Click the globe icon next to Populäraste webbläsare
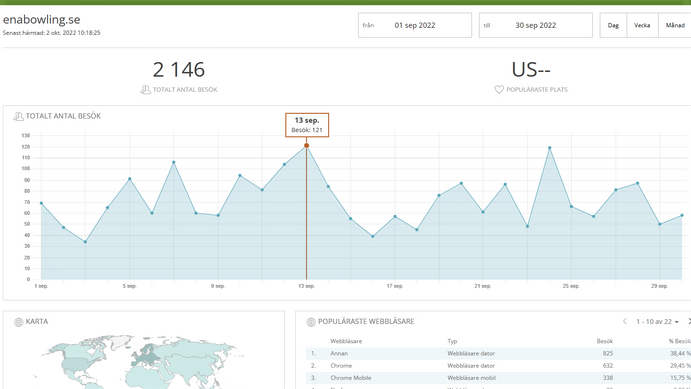This screenshot has width=691, height=389. [x=311, y=322]
